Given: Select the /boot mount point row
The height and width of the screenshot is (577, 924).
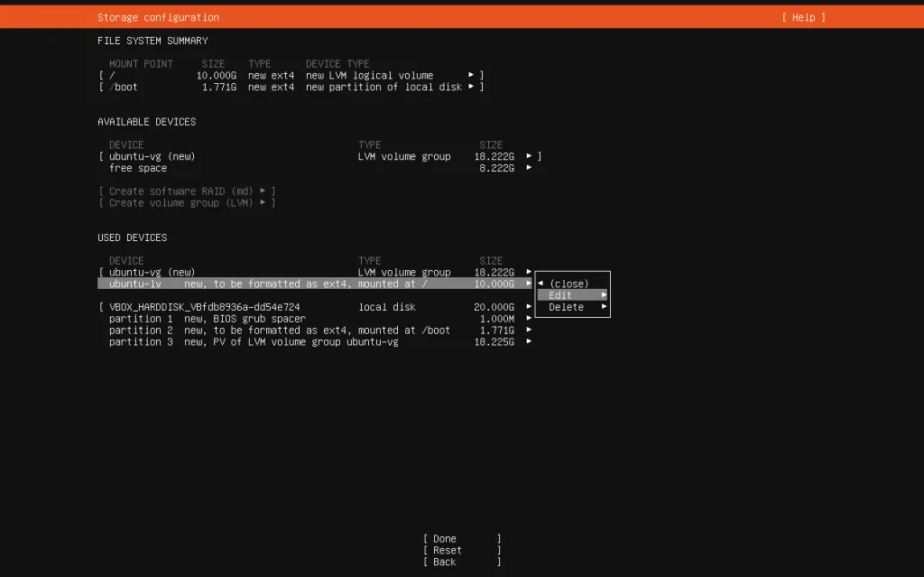Looking at the screenshot, I should (291, 87).
